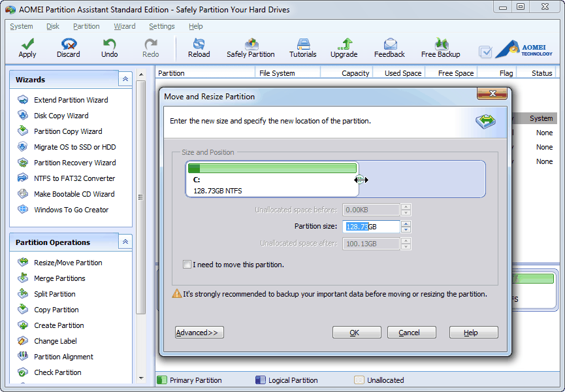Cancel the Move and Resize dialog
This screenshot has width=565, height=392.
tap(412, 332)
